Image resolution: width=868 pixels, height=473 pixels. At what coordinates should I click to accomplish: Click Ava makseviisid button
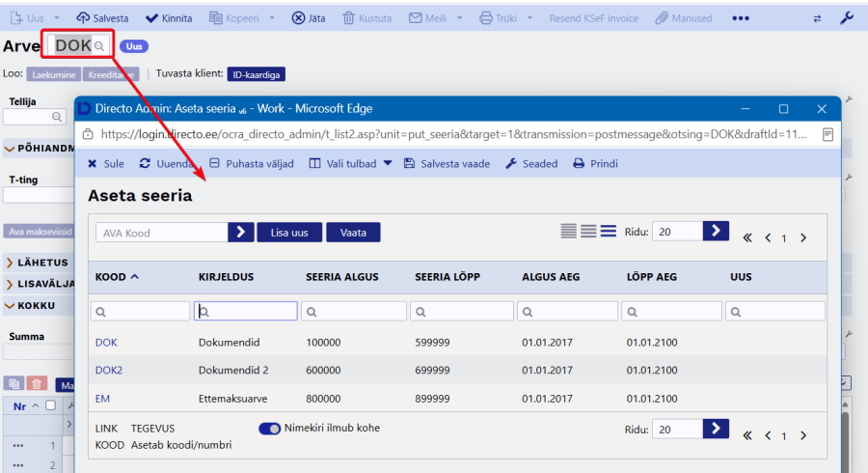coord(39,232)
